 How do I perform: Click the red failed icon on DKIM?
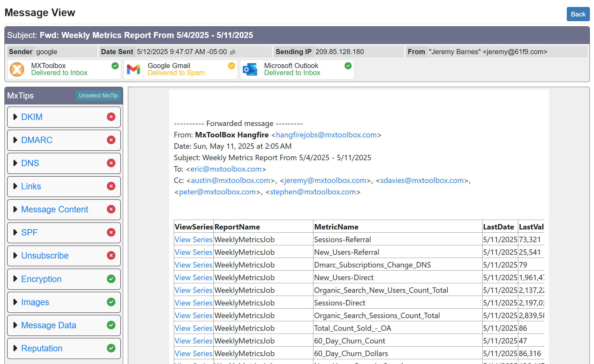(x=111, y=117)
